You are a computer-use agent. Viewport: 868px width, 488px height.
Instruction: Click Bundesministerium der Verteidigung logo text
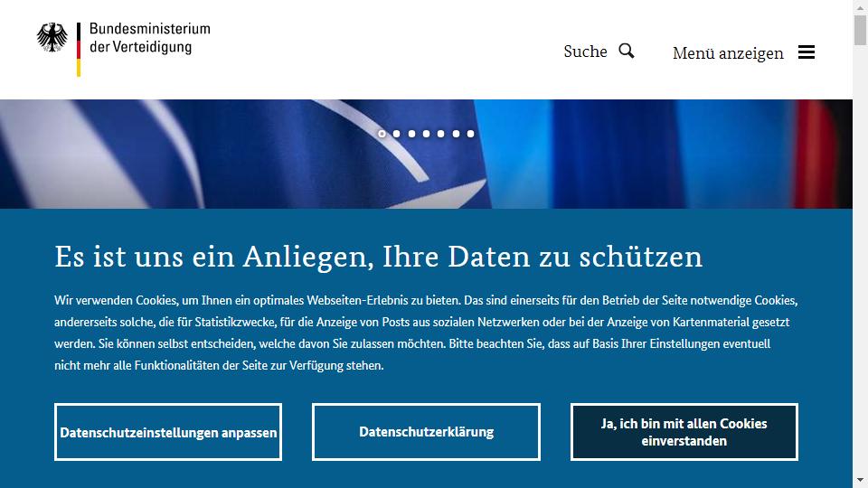tap(149, 38)
